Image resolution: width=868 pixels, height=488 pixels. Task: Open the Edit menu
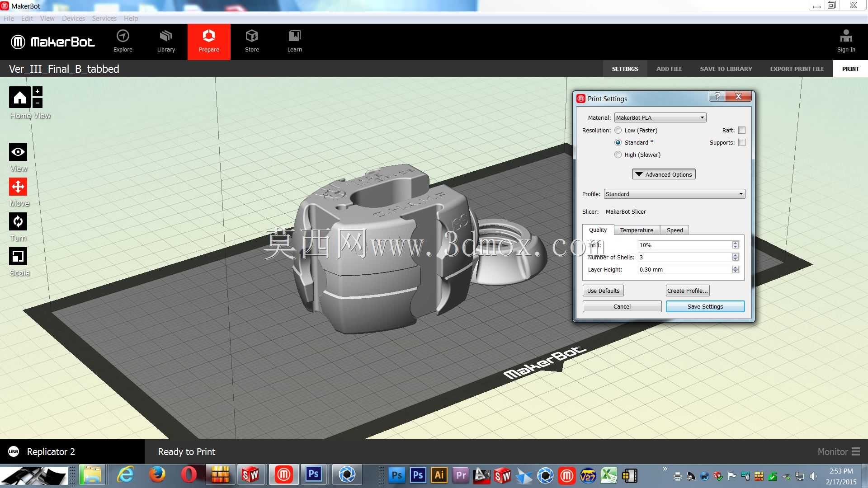(x=27, y=19)
